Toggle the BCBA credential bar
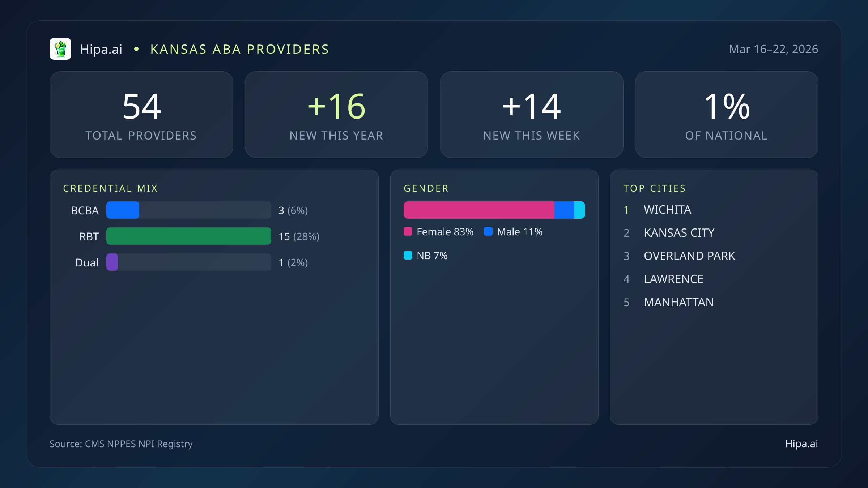The image size is (868, 488). tap(188, 210)
